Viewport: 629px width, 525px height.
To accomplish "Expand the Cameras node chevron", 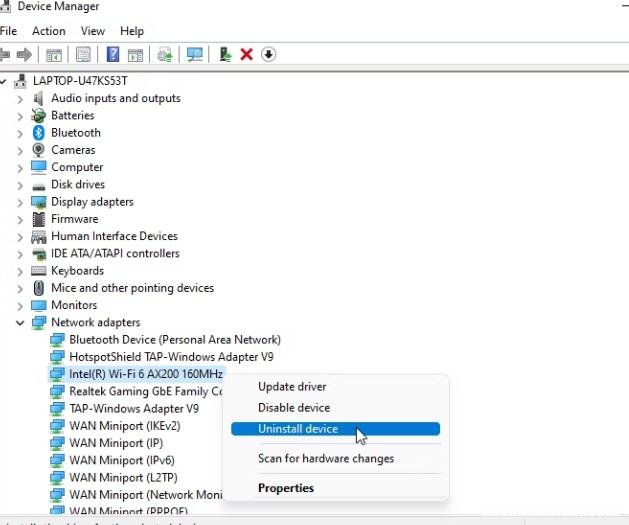I will pos(20,151).
